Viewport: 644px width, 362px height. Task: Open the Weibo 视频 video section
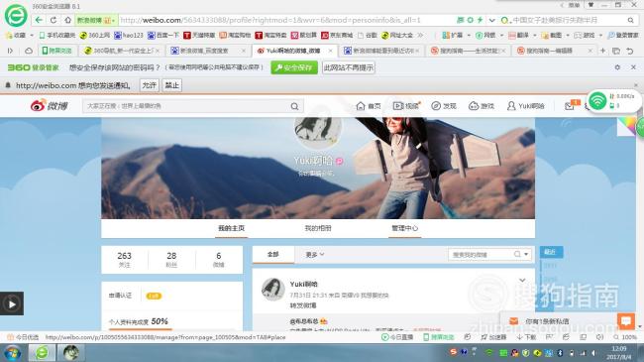[x=406, y=106]
